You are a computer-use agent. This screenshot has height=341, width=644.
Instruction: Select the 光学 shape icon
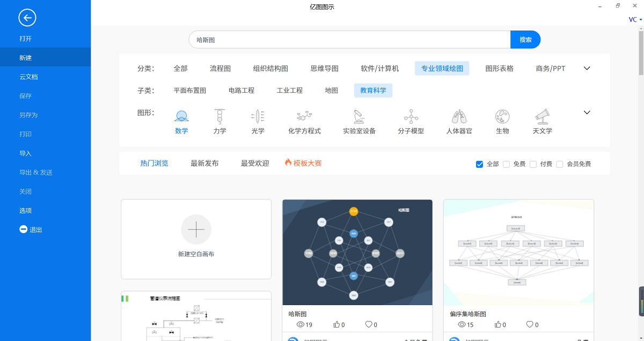258,116
